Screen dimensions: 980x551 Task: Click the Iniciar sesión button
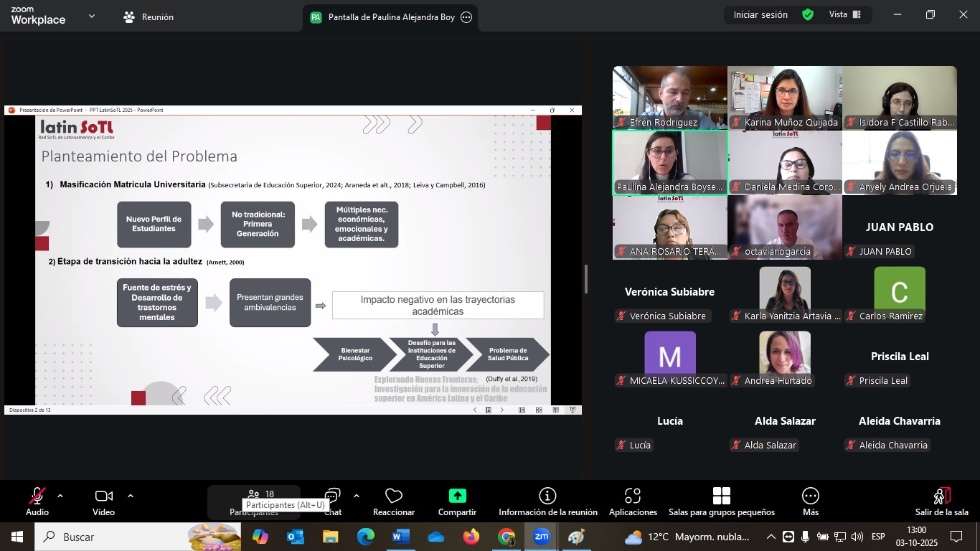click(x=760, y=15)
